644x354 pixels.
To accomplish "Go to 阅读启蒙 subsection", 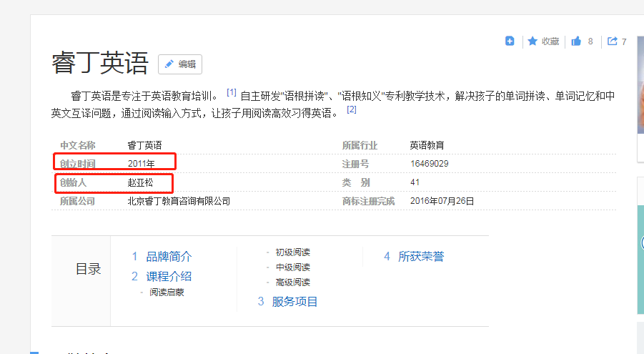I will pyautogui.click(x=167, y=292).
